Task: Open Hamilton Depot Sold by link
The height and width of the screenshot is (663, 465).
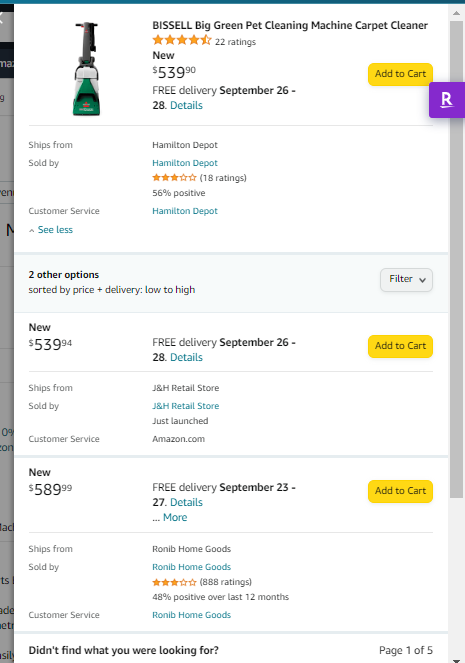Action: point(185,163)
